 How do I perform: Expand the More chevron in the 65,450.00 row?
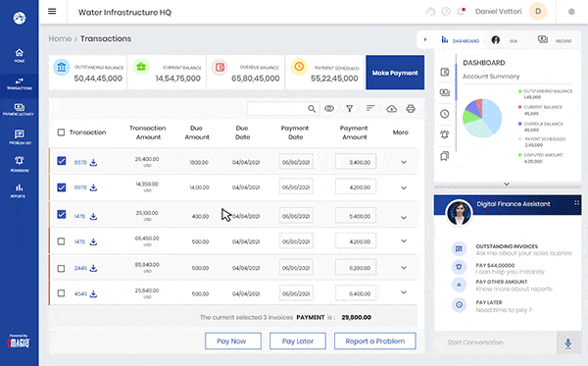click(404, 241)
